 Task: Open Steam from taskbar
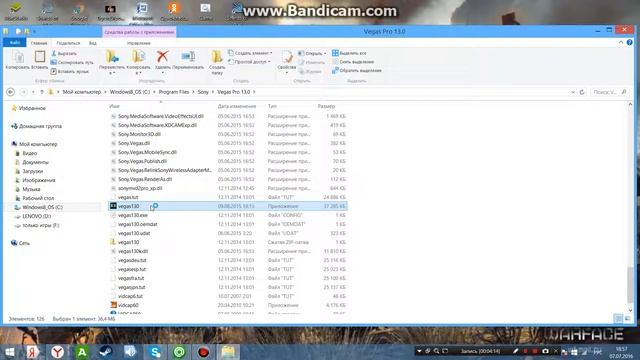click(x=106, y=352)
